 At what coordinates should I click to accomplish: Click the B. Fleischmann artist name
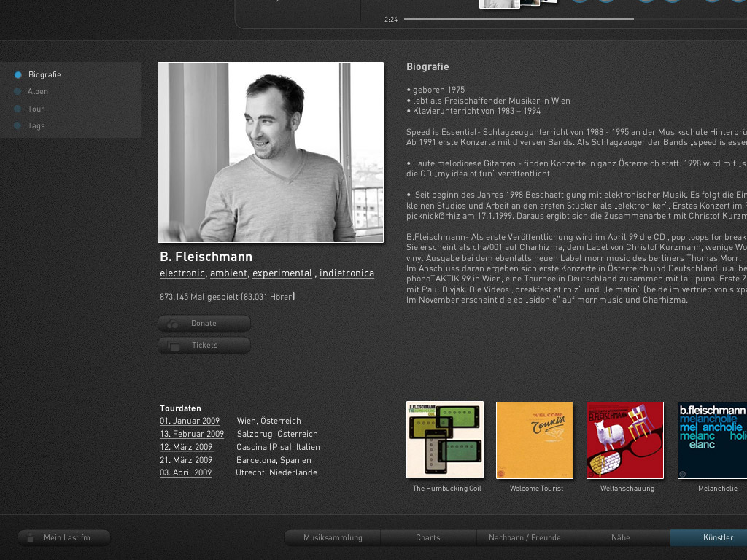(206, 257)
